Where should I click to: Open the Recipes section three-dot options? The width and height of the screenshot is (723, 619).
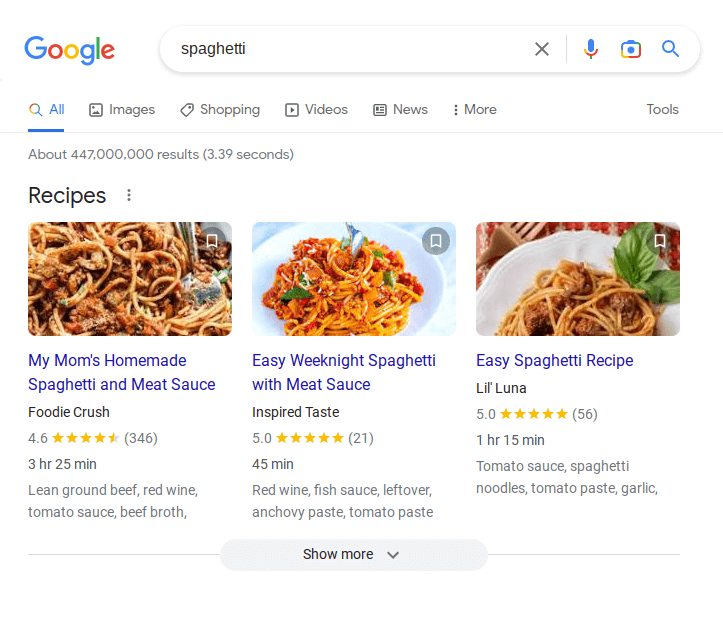129,195
